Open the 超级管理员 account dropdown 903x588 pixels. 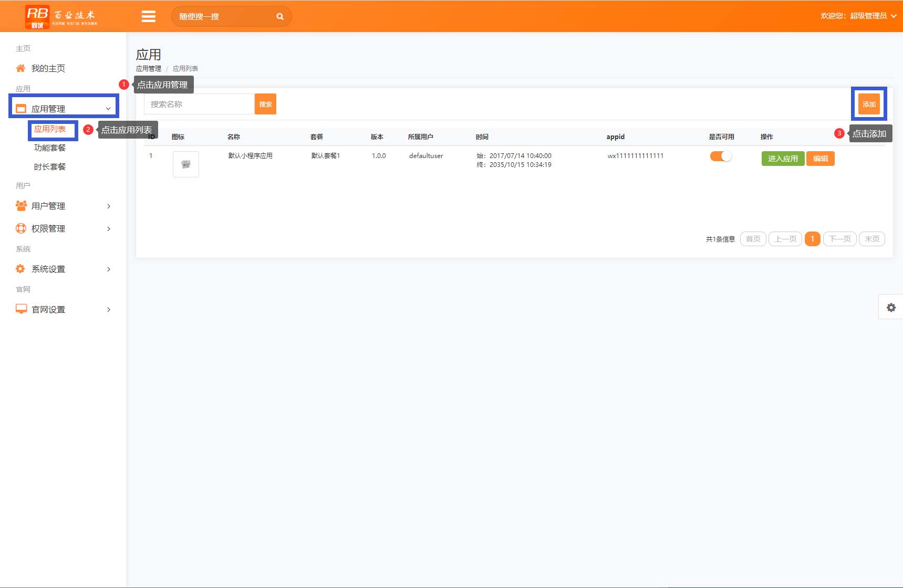point(859,16)
